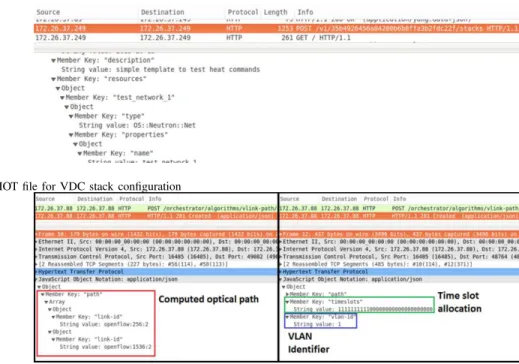The height and width of the screenshot is (364, 519).
Task: Select Hypertext Transfer Protocol row in right pane
Action: coord(399,272)
